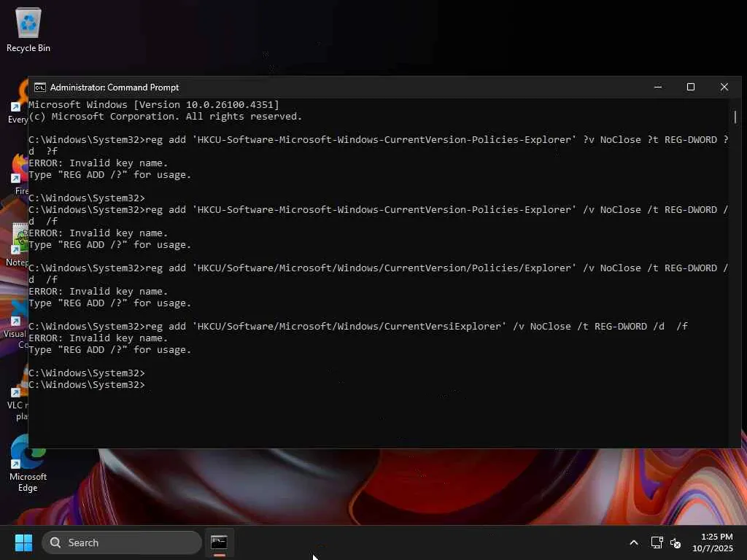Click the Command Prompt vertical scrollbar thumb

pyautogui.click(x=735, y=117)
